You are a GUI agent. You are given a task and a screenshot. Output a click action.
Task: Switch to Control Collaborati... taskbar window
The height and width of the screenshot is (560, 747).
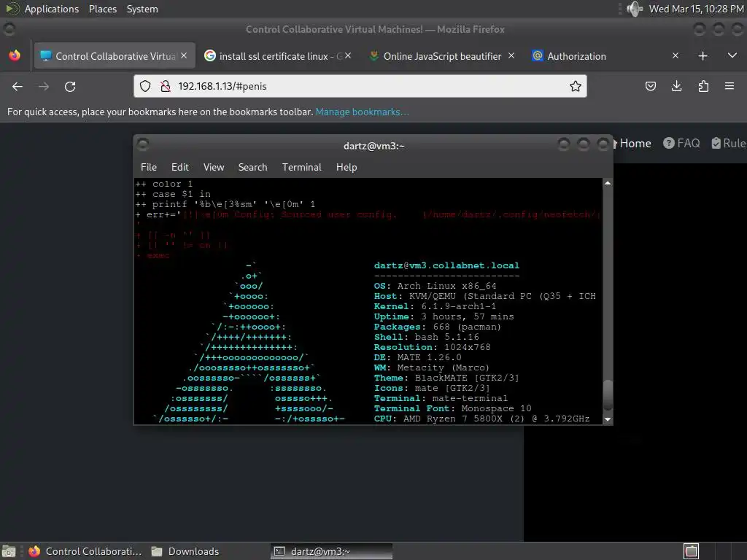[x=85, y=551]
